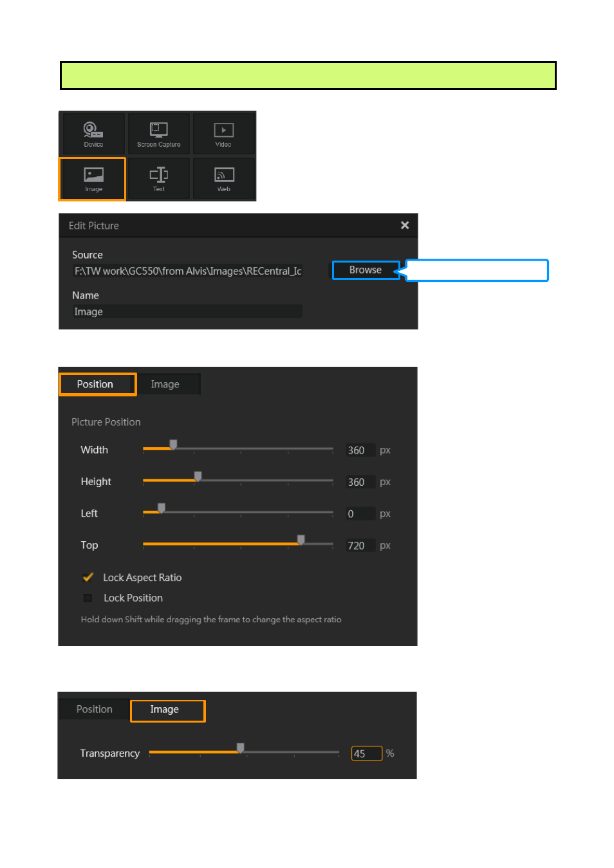Select the Image source icon
Image resolution: width=614 pixels, height=868 pixels.
click(93, 179)
